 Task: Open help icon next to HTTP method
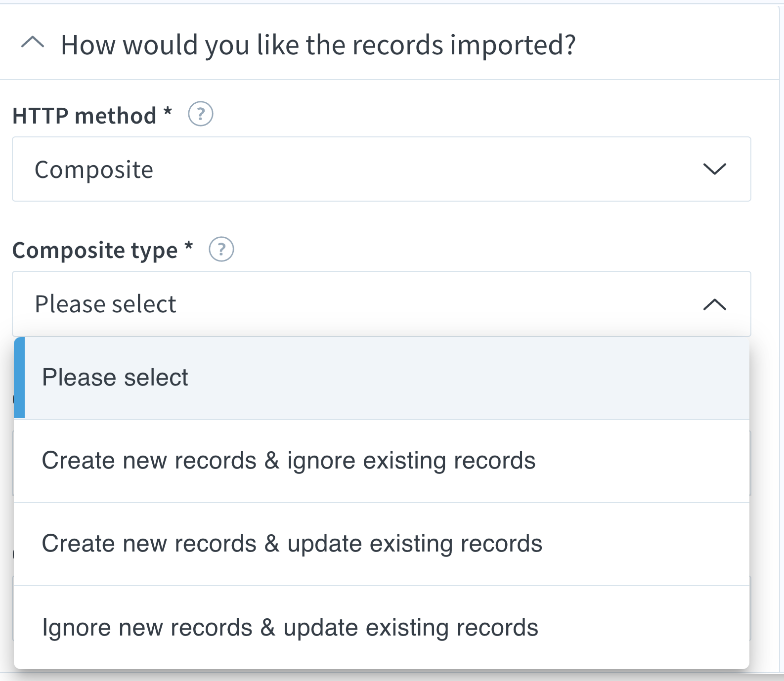201,114
